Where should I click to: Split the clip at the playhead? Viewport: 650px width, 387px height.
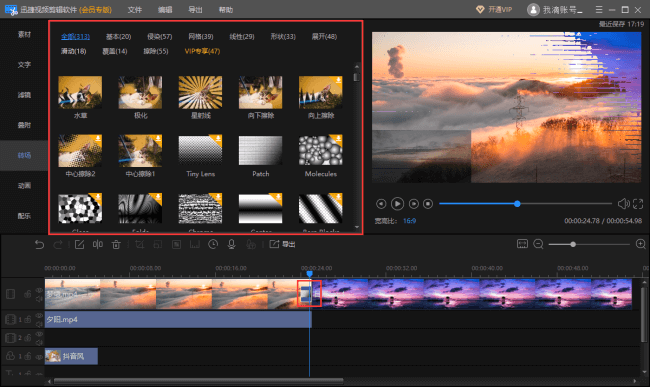[x=98, y=244]
